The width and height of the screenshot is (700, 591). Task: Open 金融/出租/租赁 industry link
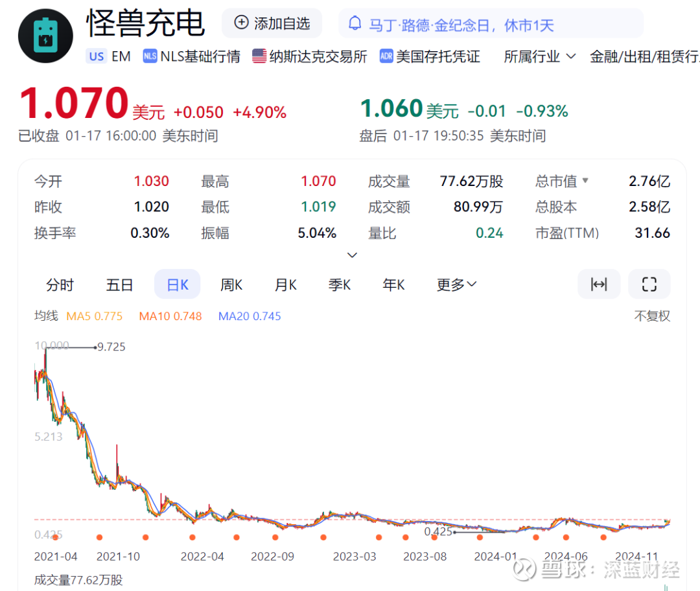coord(645,56)
